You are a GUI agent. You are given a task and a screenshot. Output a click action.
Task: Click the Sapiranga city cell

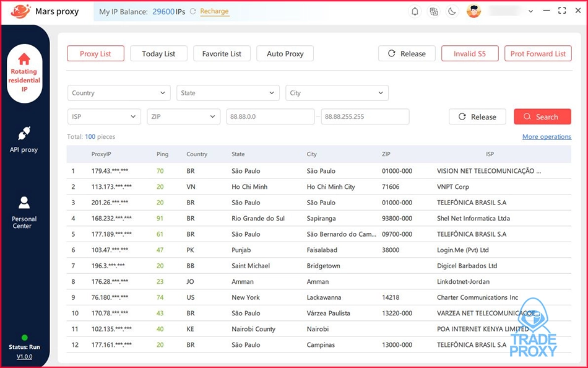coord(321,218)
